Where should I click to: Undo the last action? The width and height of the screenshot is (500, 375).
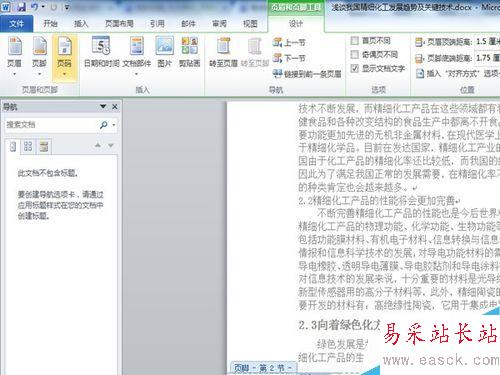(x=34, y=7)
